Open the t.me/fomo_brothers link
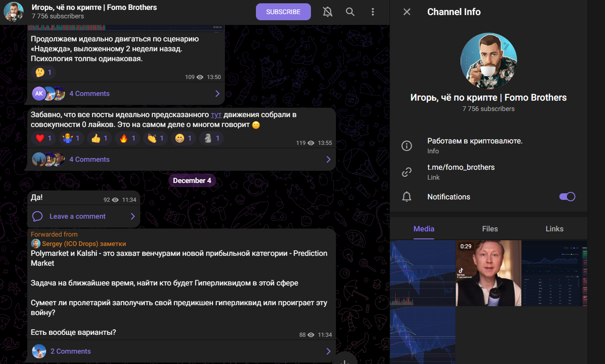This screenshot has height=364, width=605. 461,167
